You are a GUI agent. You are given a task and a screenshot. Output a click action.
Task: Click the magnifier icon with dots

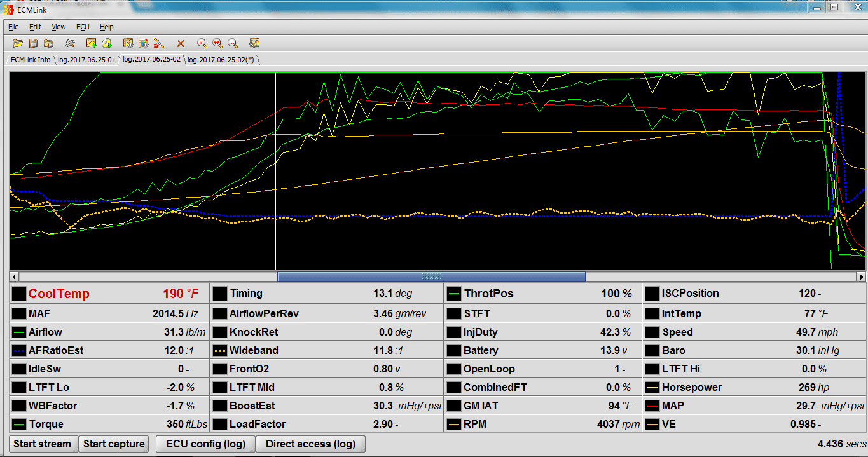(x=233, y=43)
